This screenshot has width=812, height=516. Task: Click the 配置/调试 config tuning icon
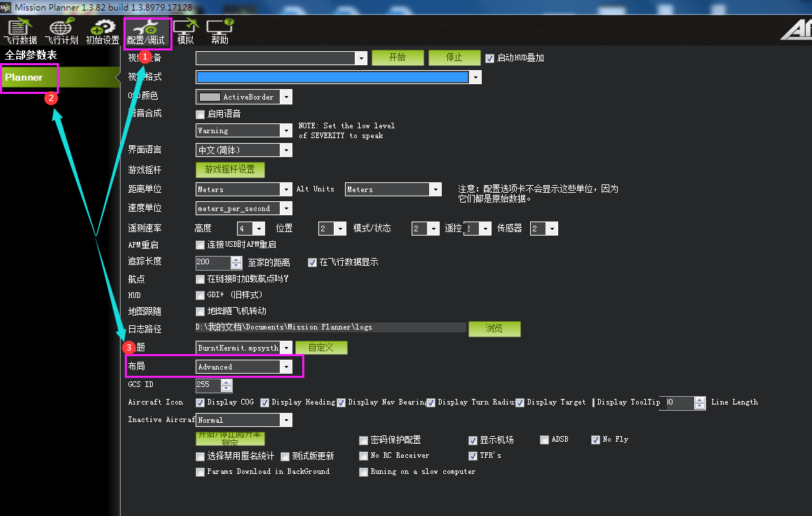tap(147, 32)
